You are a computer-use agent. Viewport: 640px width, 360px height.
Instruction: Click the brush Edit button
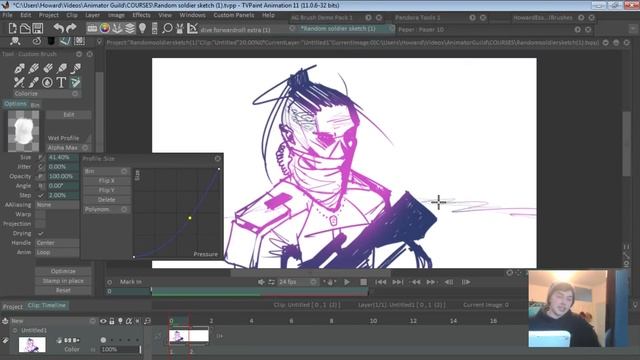tap(69, 115)
